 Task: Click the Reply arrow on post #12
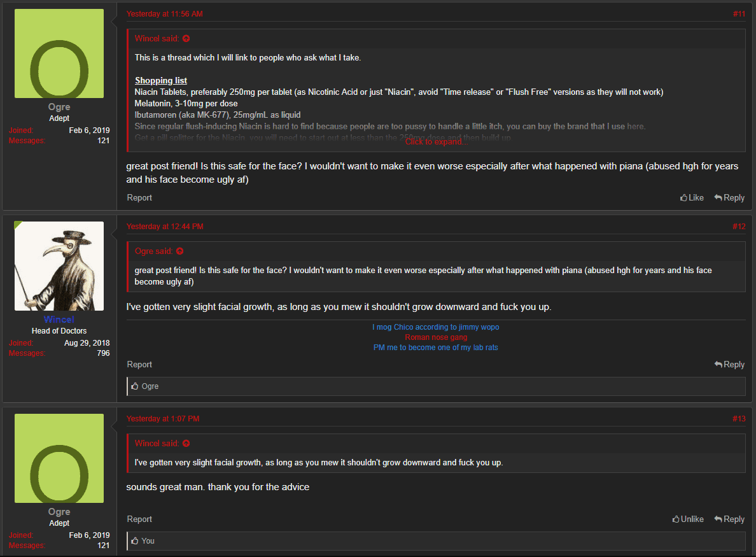pos(718,365)
